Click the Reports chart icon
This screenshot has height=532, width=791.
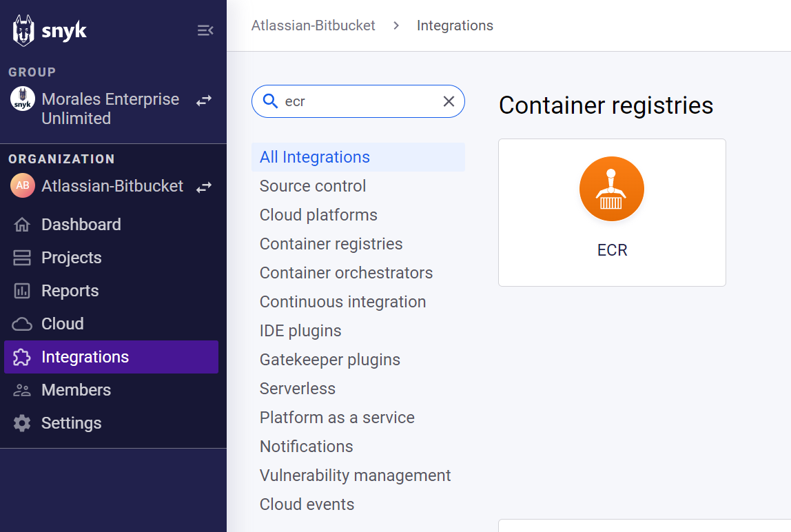(21, 291)
